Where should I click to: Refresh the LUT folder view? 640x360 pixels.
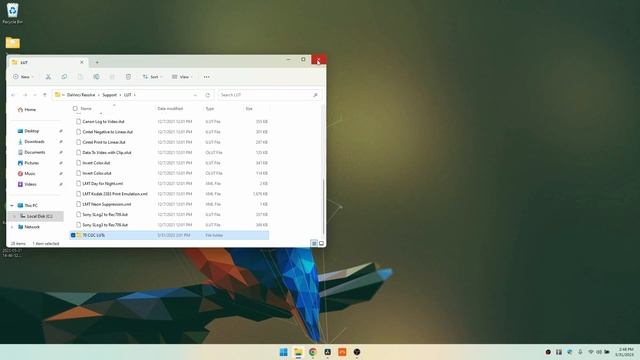[207, 95]
